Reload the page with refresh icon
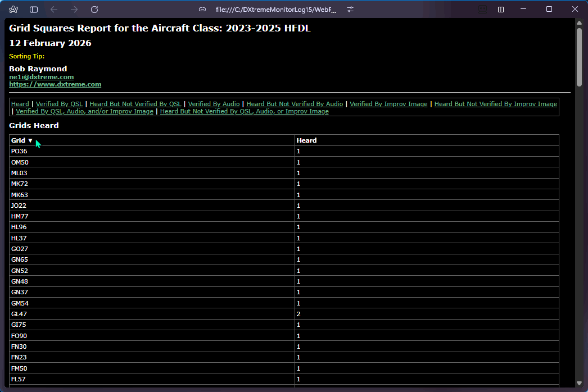Image resolution: width=588 pixels, height=392 pixels. pyautogui.click(x=94, y=10)
